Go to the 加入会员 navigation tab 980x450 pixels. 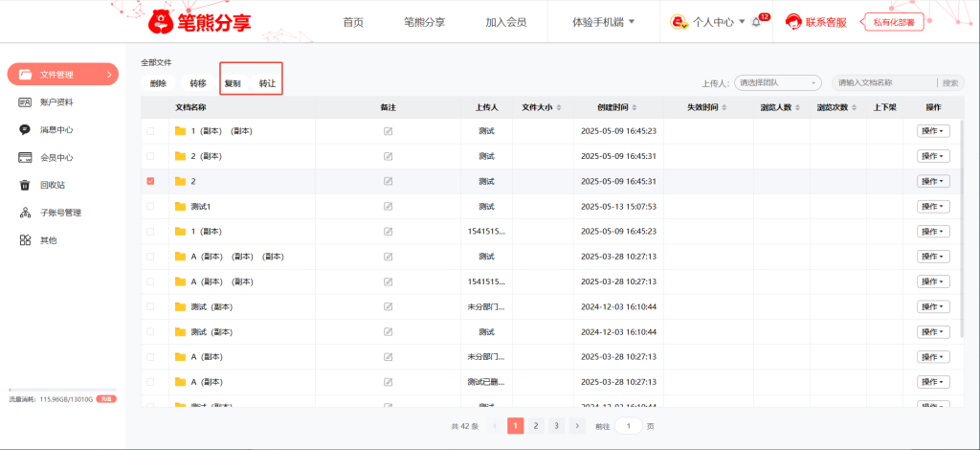pyautogui.click(x=505, y=22)
